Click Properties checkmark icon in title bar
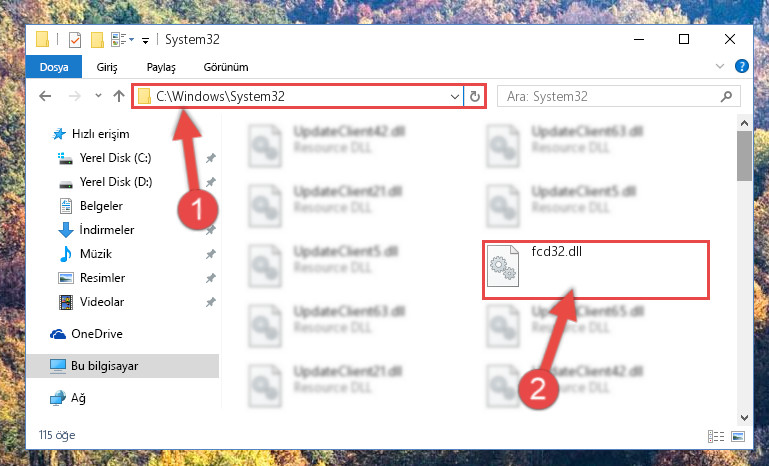Image resolution: width=769 pixels, height=466 pixels. [75, 40]
